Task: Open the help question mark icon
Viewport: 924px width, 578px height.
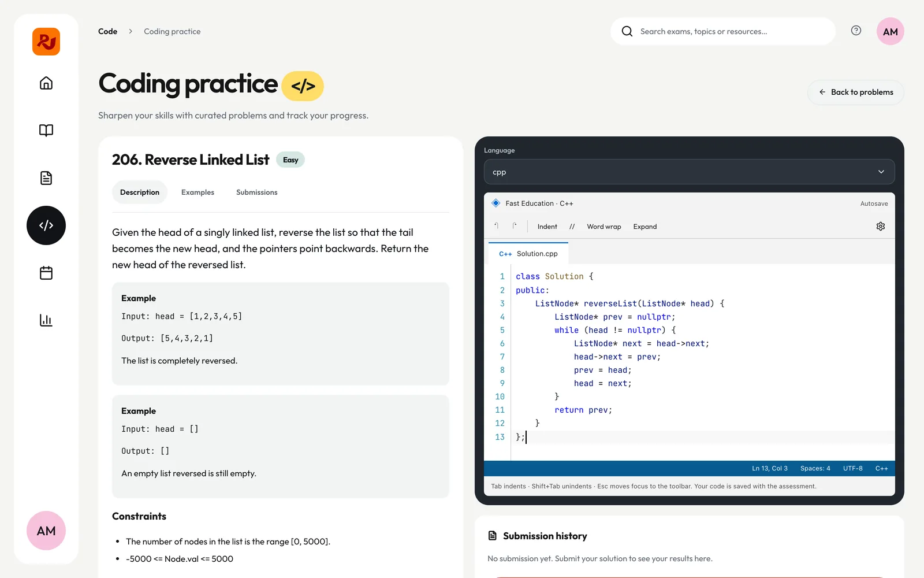Action: (856, 31)
